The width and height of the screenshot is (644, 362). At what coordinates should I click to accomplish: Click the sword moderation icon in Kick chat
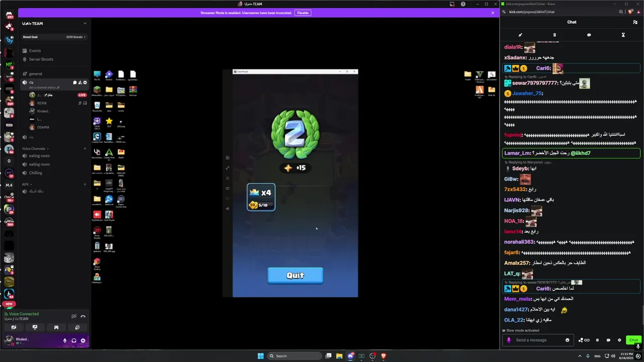[520, 35]
